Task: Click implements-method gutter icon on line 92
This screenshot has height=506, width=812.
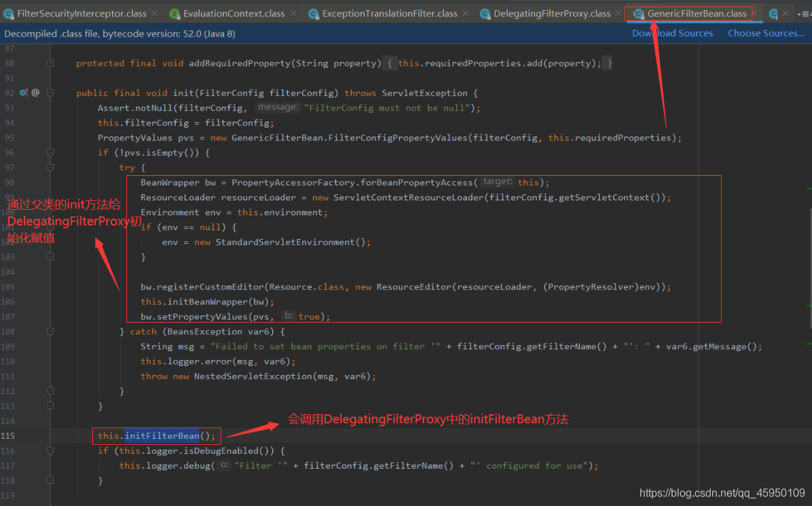Action: pos(23,92)
